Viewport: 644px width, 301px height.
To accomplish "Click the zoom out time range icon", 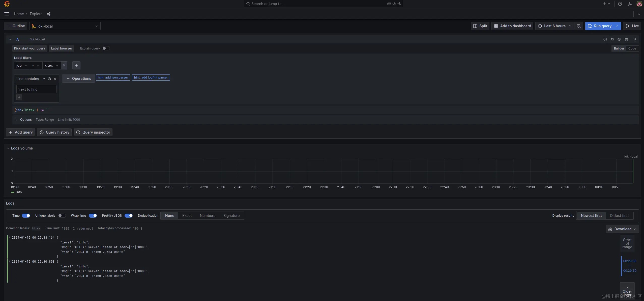I will (579, 26).
